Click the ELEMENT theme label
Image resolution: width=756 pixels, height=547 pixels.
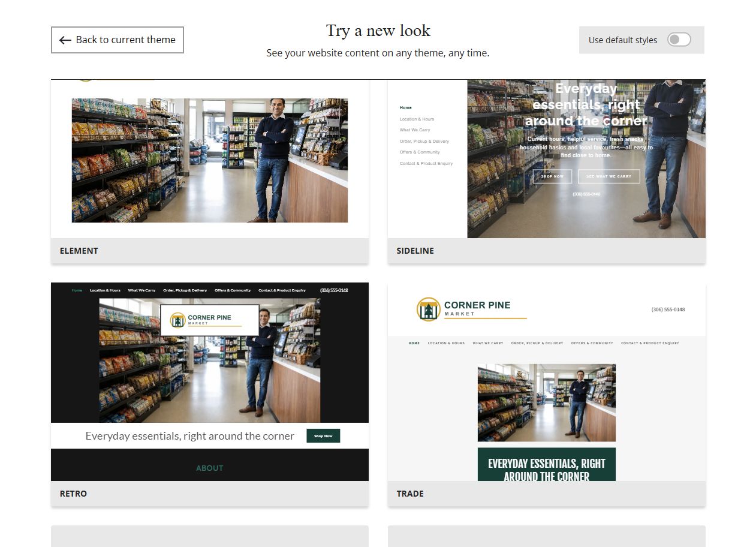(x=79, y=251)
